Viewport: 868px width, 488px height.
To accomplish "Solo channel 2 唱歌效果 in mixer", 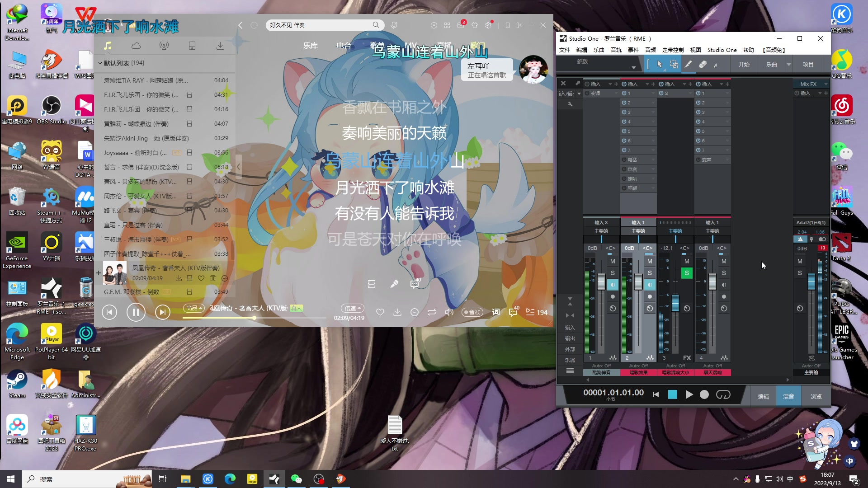I will (650, 273).
